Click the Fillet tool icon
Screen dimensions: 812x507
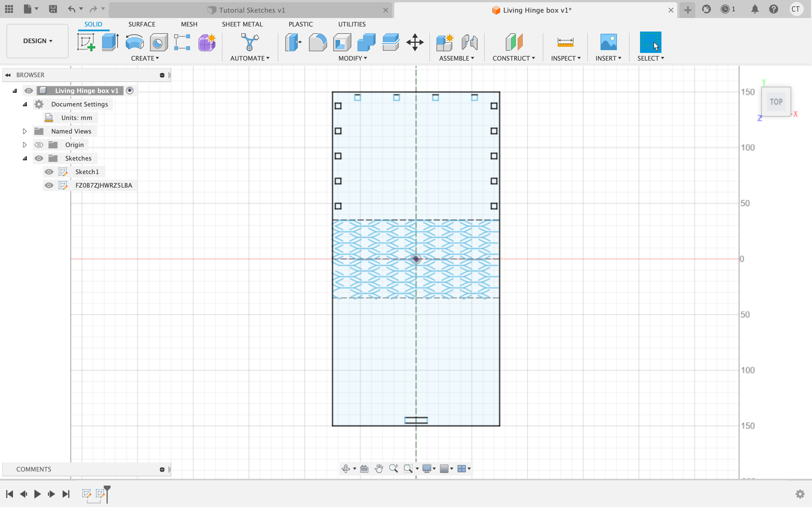tap(317, 42)
